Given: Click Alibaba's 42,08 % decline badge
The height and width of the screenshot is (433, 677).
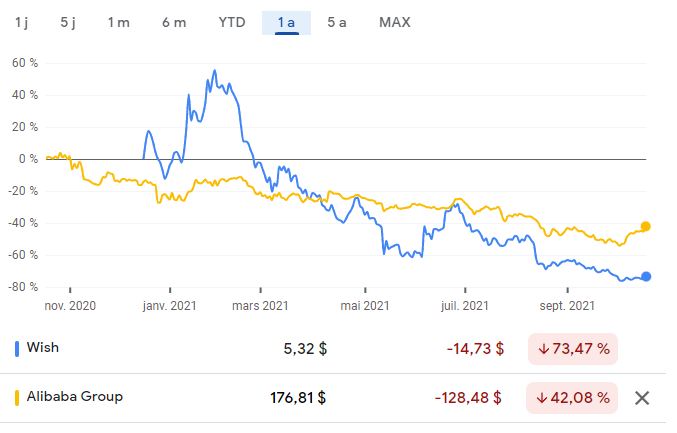Looking at the screenshot, I should pyautogui.click(x=572, y=398).
